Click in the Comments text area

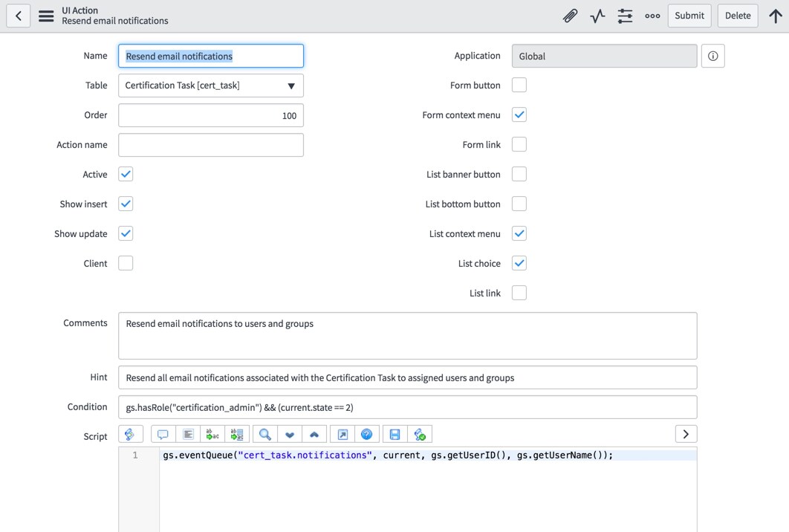(x=408, y=336)
